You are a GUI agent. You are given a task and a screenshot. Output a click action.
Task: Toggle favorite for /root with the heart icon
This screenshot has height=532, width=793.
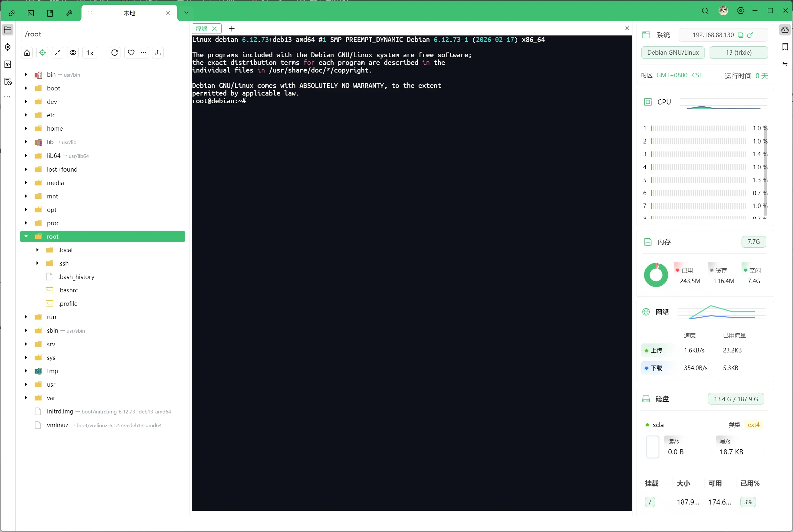[x=131, y=53]
